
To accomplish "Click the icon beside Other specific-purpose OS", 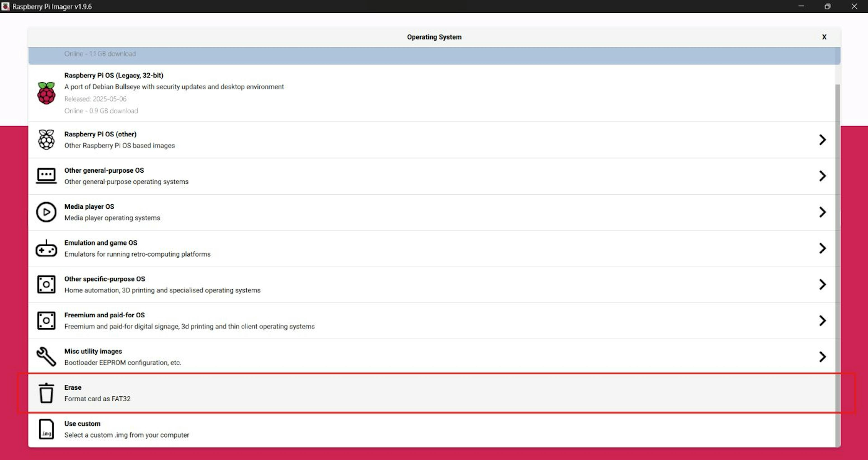I will (x=46, y=284).
